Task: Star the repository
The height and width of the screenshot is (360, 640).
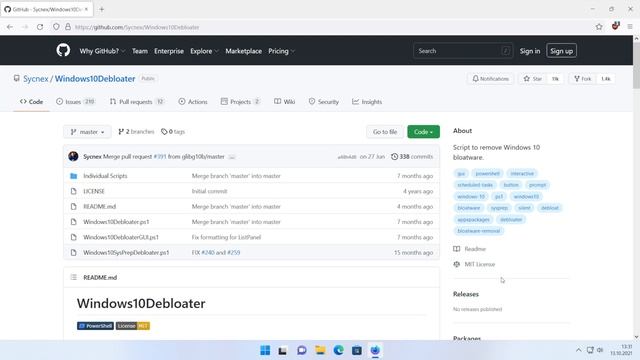Action: [533, 78]
